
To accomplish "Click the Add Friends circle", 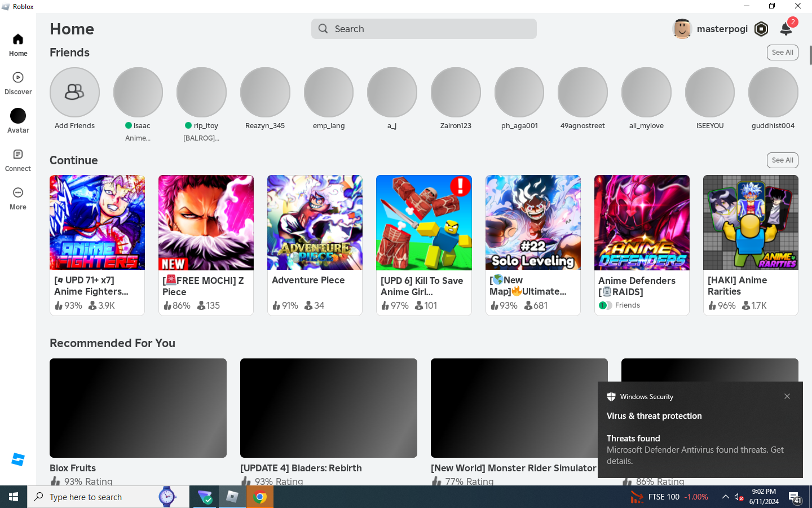I will point(74,92).
